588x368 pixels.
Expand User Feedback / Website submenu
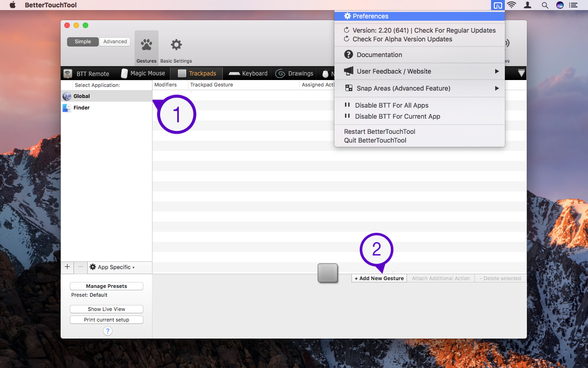pyautogui.click(x=420, y=71)
